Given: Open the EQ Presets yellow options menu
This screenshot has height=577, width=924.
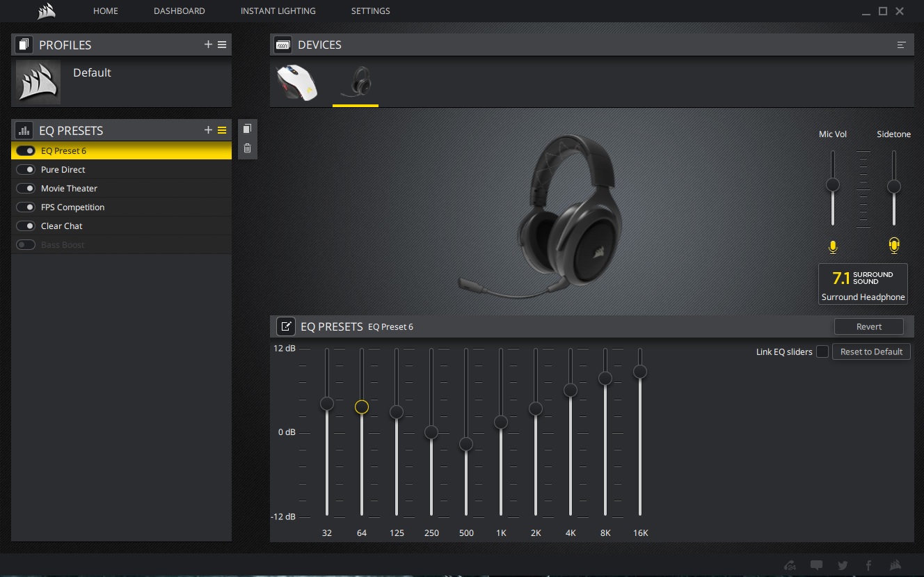Looking at the screenshot, I should tap(222, 130).
